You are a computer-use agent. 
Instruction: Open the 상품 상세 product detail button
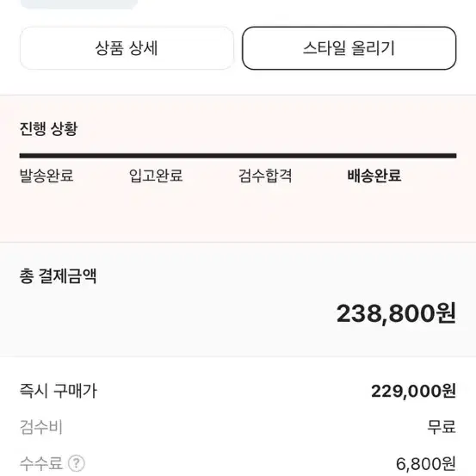(127, 48)
